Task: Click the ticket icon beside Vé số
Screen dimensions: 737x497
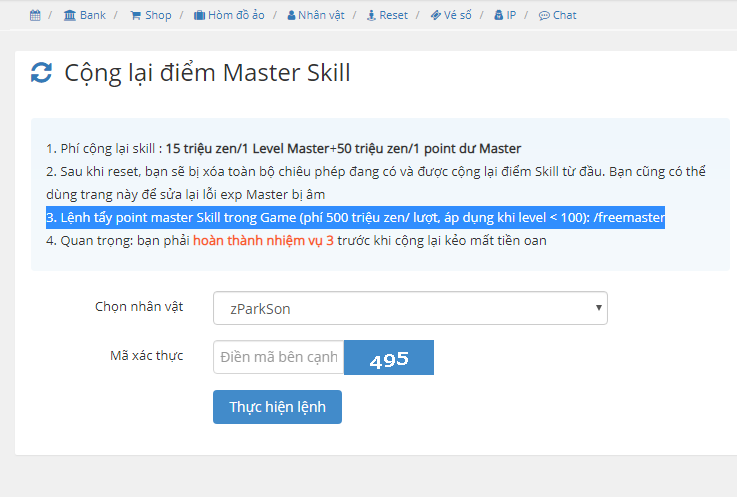Action: 435,15
